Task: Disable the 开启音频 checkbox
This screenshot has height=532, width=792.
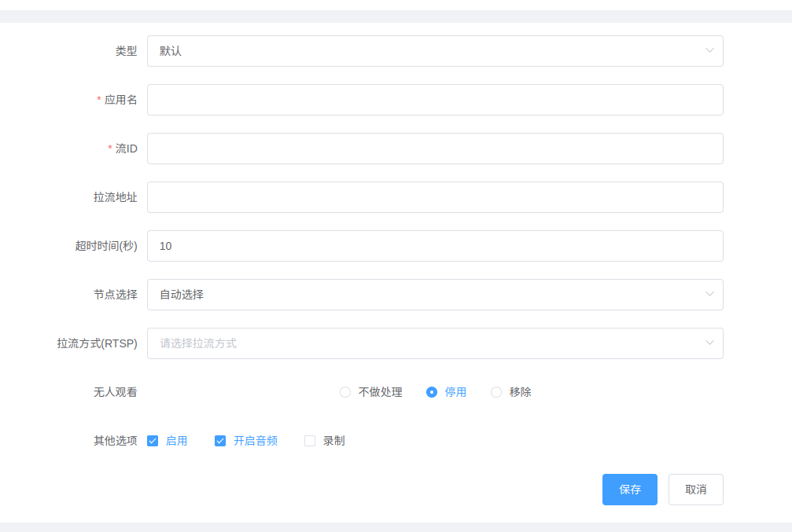Action: pyautogui.click(x=220, y=441)
